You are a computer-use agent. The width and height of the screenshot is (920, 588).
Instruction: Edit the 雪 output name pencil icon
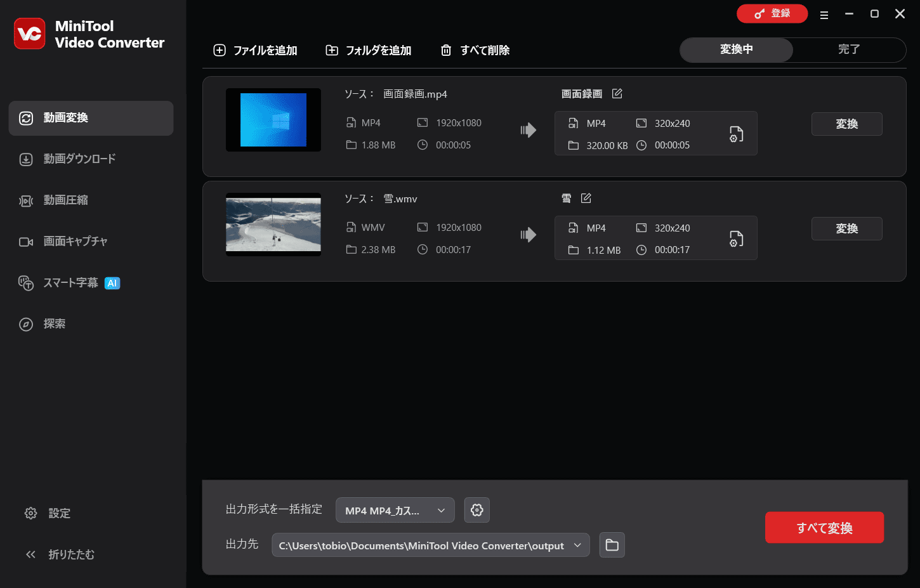click(586, 198)
